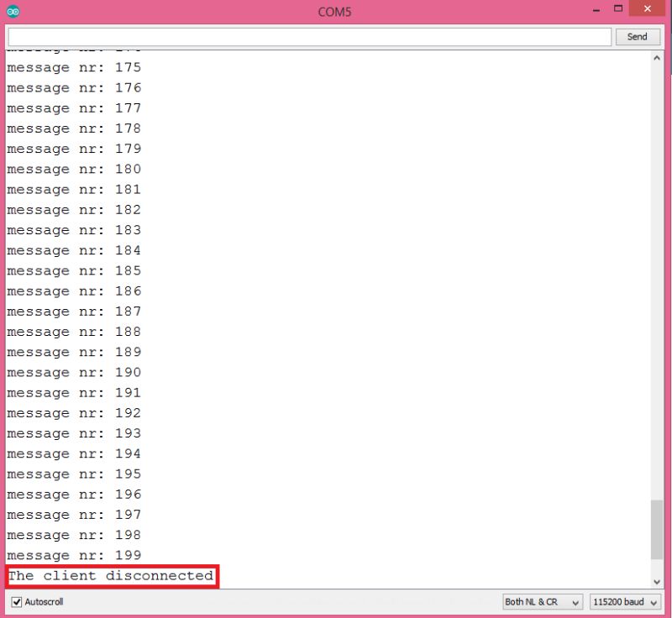Open the 115200 baud rate dropdown

(x=623, y=601)
